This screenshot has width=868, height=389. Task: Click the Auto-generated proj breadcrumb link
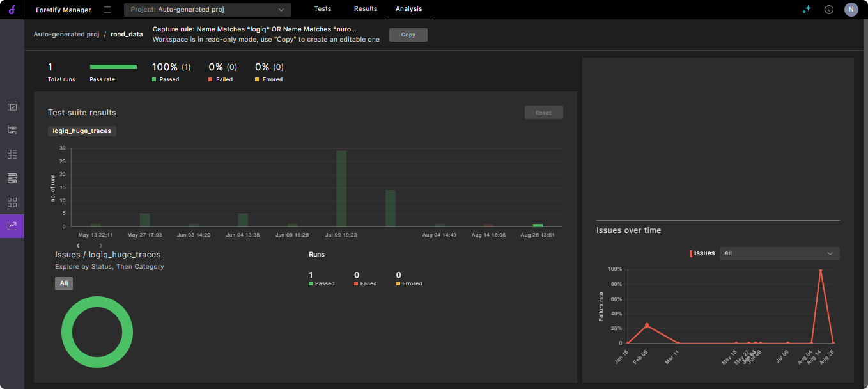coord(66,35)
